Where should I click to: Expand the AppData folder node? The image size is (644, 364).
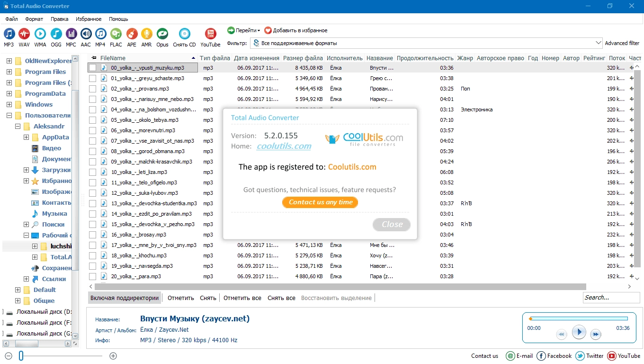click(x=26, y=137)
